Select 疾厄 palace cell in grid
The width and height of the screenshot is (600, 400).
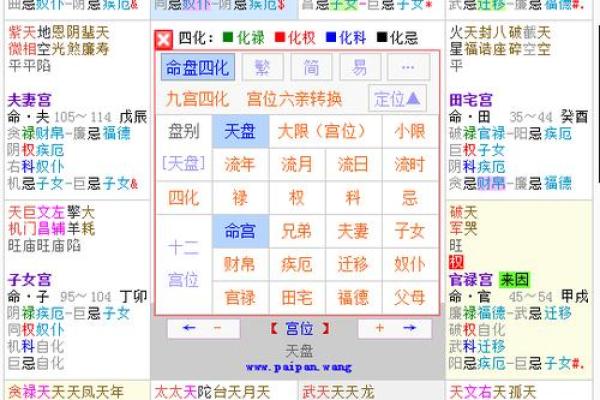[297, 264]
